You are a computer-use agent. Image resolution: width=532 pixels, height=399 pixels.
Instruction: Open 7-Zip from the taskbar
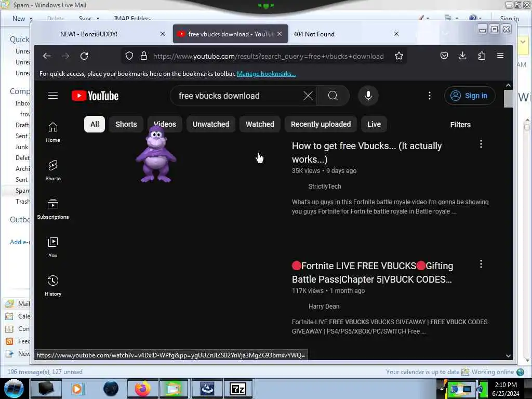(x=237, y=389)
